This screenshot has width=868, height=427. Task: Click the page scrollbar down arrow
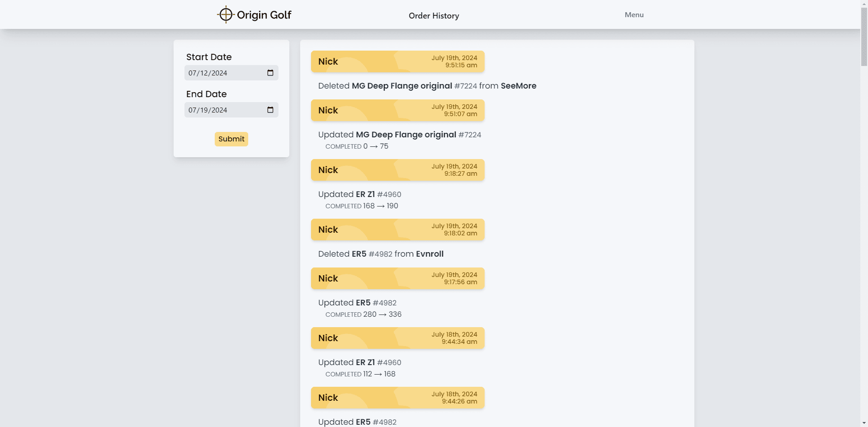[864, 423]
